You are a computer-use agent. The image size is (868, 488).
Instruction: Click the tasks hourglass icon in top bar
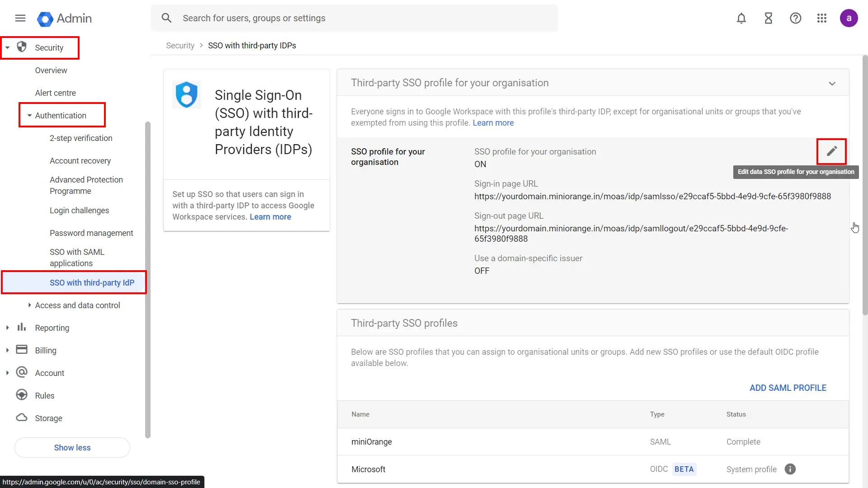coord(769,18)
